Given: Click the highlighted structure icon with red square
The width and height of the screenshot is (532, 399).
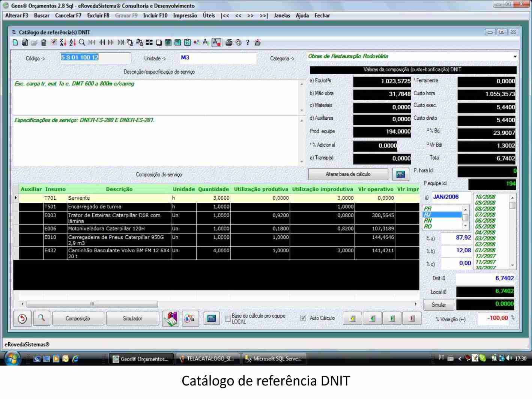Looking at the screenshot, I should pos(216,42).
